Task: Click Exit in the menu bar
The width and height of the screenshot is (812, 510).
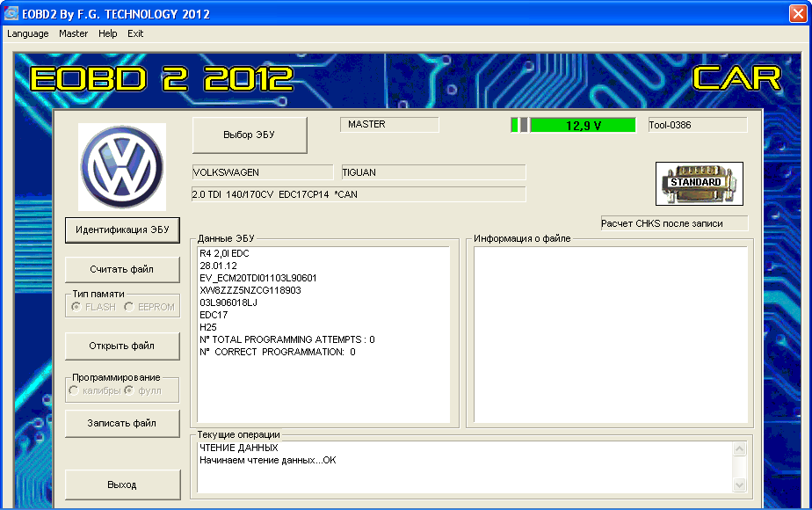Action: pyautogui.click(x=135, y=33)
